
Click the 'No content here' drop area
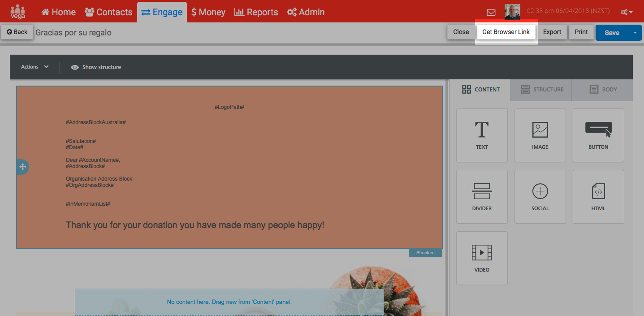point(229,302)
